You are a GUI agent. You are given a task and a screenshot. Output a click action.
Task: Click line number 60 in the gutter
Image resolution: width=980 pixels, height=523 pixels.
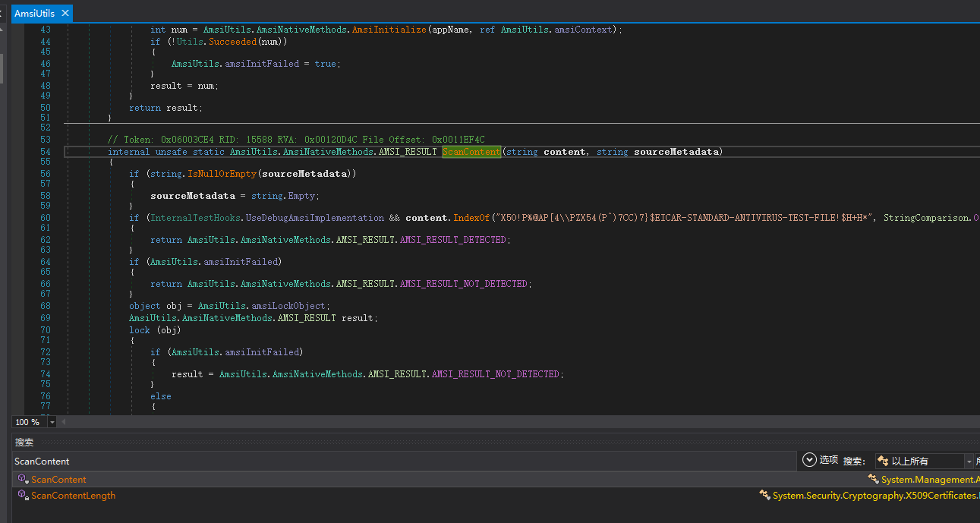[x=46, y=218]
